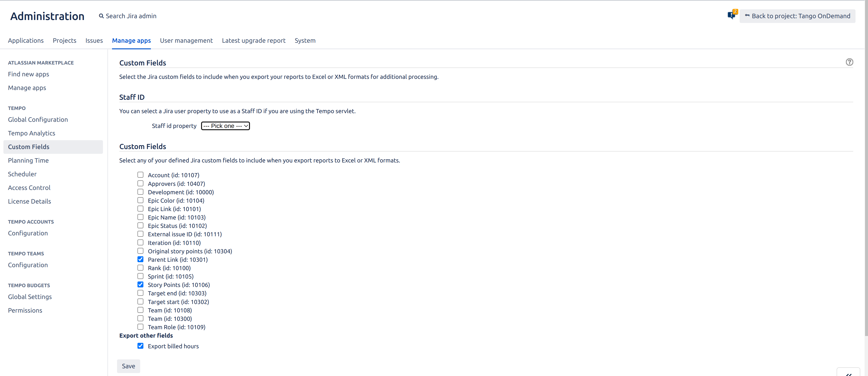
Task: Select Tempo Analytics in the sidebar
Action: coord(31,133)
